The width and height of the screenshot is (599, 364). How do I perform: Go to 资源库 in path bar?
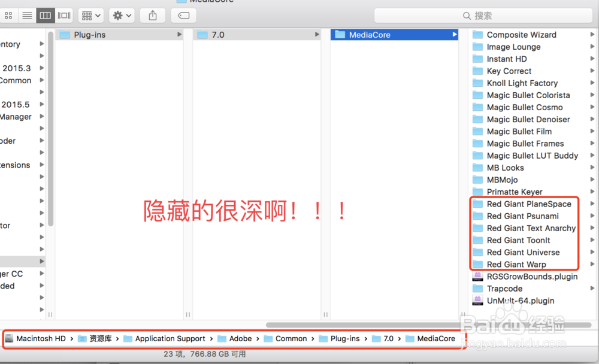(x=95, y=339)
